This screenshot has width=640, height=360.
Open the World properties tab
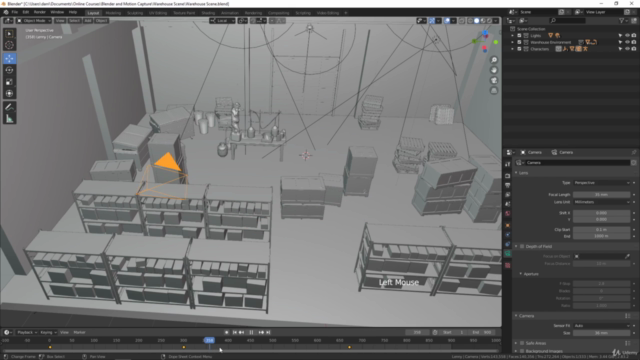point(507,213)
